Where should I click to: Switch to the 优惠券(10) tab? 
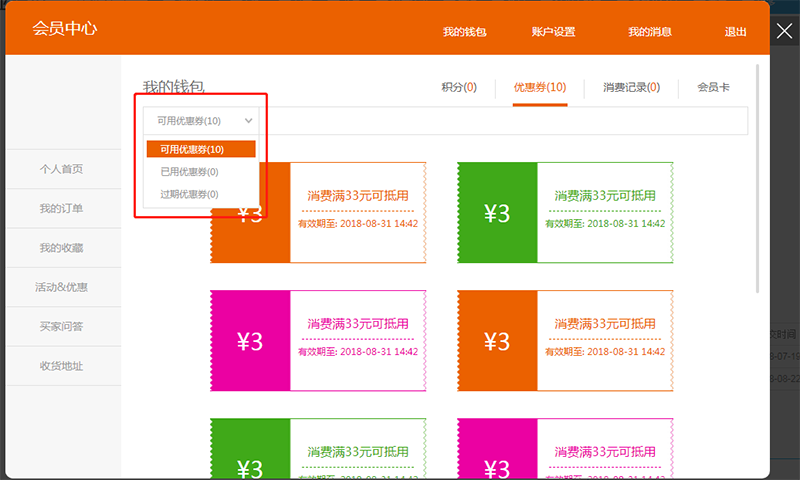point(540,88)
